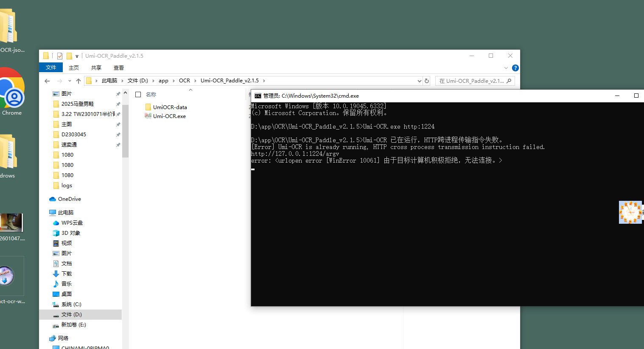Toggle the select-all checkbox beside 名称

click(x=138, y=95)
